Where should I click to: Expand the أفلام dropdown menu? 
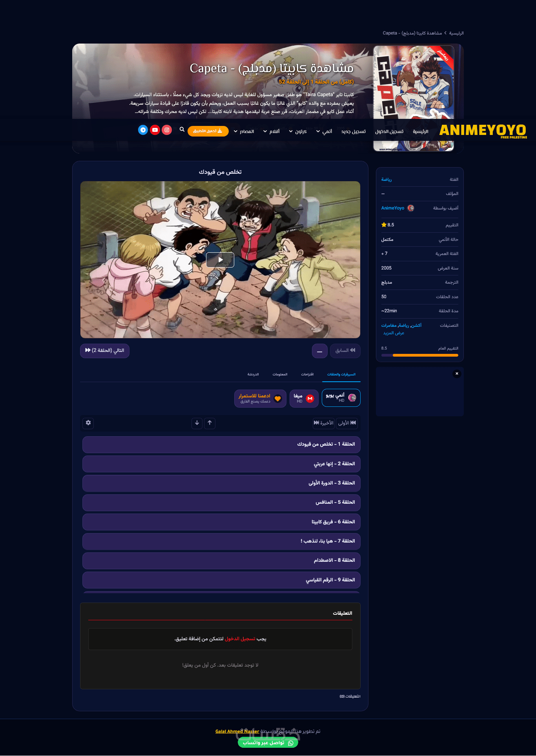[271, 131]
